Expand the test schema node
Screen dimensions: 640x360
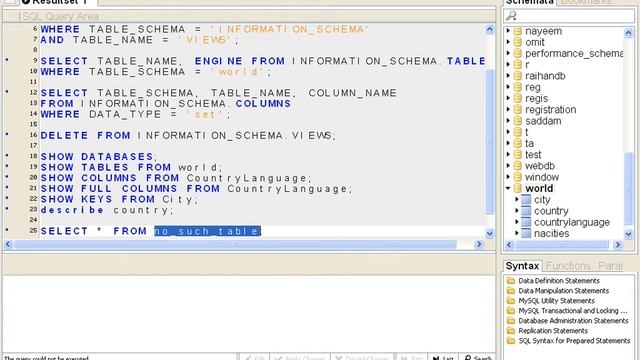click(508, 154)
